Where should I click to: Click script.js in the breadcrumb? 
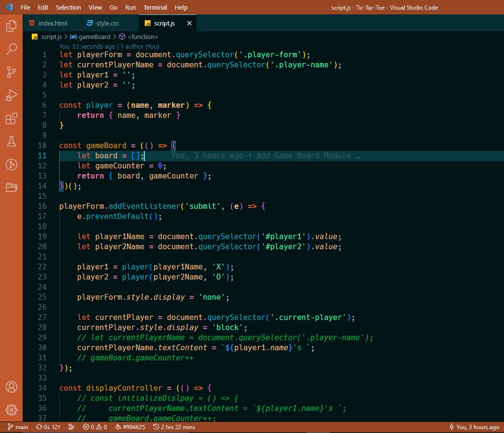[x=51, y=37]
